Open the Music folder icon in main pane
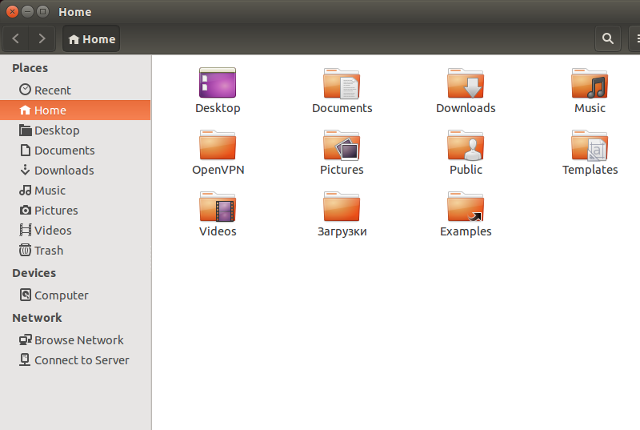 pos(589,83)
